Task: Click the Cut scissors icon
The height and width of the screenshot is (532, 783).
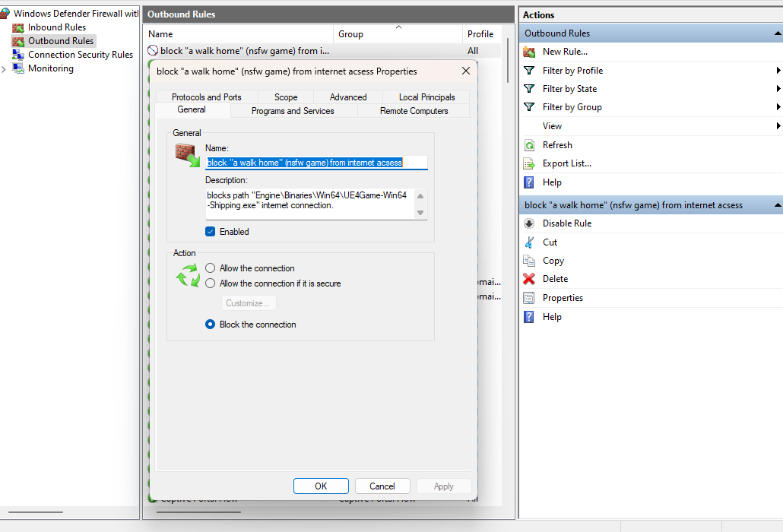Action: 529,242
